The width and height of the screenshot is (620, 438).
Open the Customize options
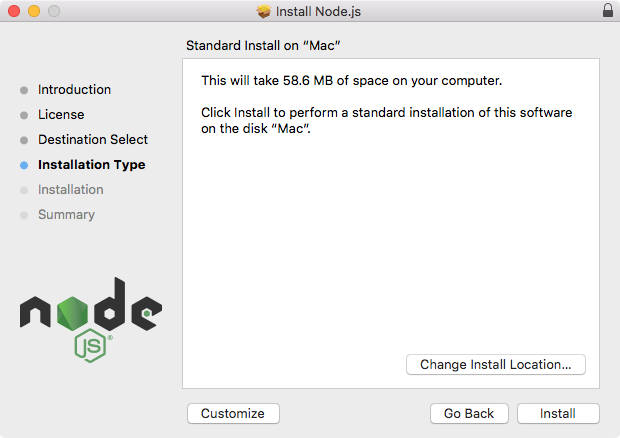(233, 413)
